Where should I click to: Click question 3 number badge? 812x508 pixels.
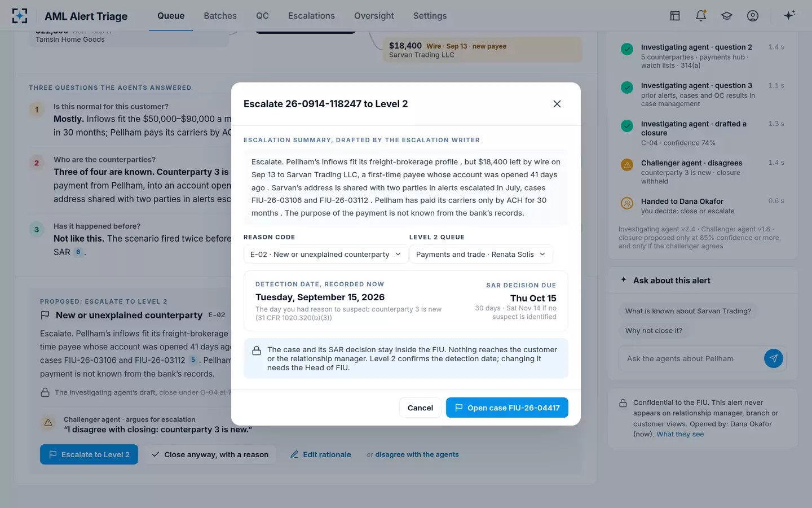point(37,229)
